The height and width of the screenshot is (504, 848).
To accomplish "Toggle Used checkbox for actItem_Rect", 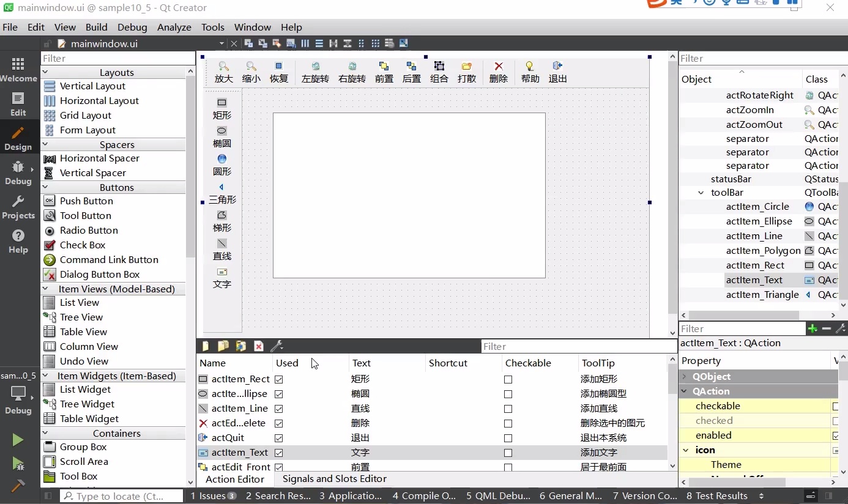I will click(x=279, y=379).
